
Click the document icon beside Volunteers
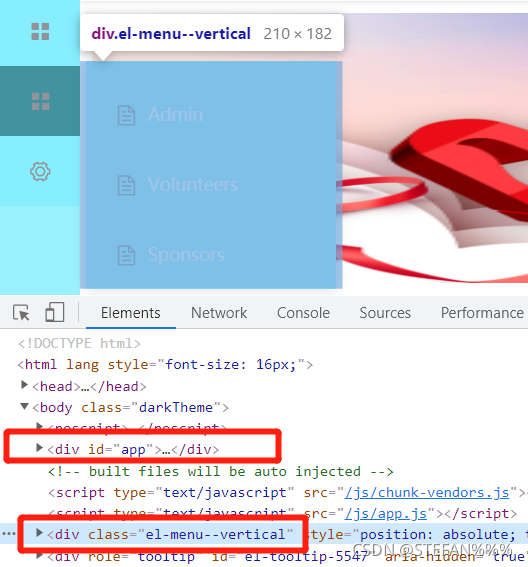click(x=127, y=185)
